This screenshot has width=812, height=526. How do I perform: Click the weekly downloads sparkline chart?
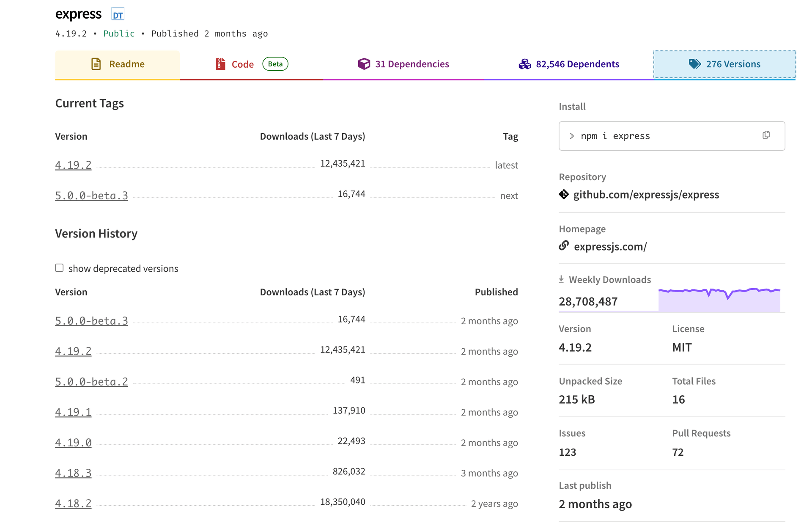point(719,300)
